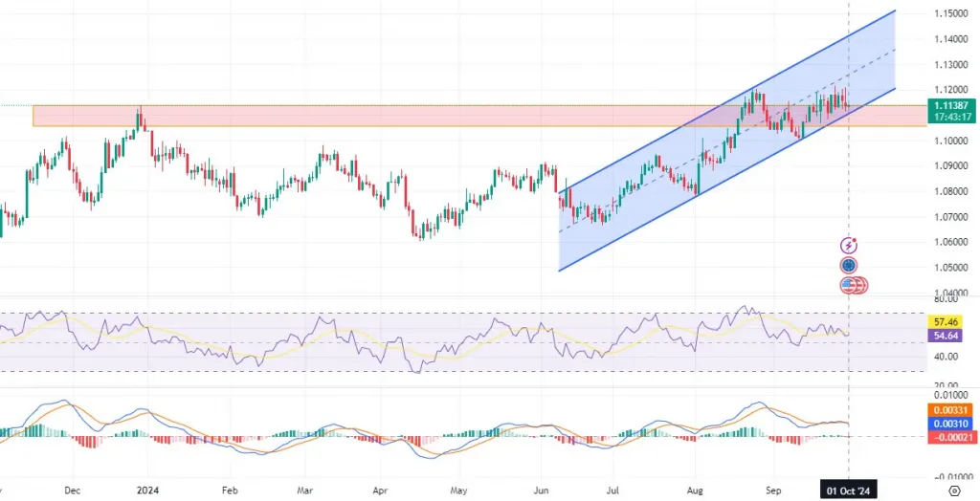The height and width of the screenshot is (501, 980).
Task: Click the Aug label on time axis
Action: coord(695,490)
